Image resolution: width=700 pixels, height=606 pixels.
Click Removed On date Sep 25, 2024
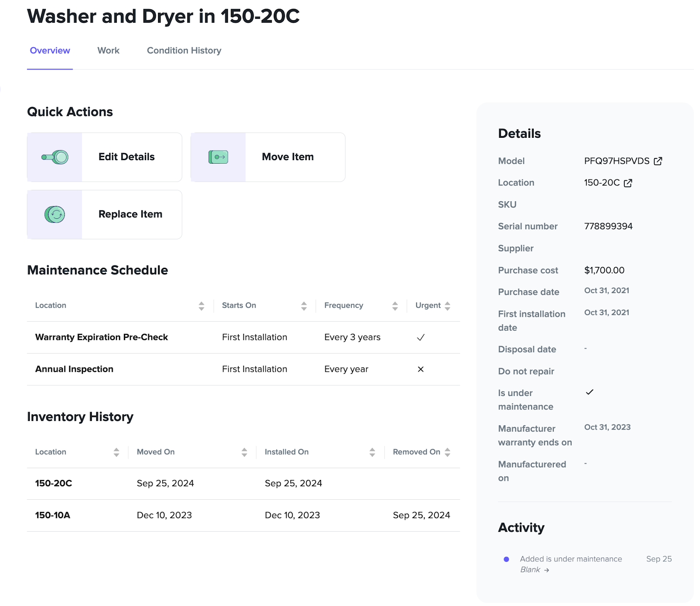[421, 515]
